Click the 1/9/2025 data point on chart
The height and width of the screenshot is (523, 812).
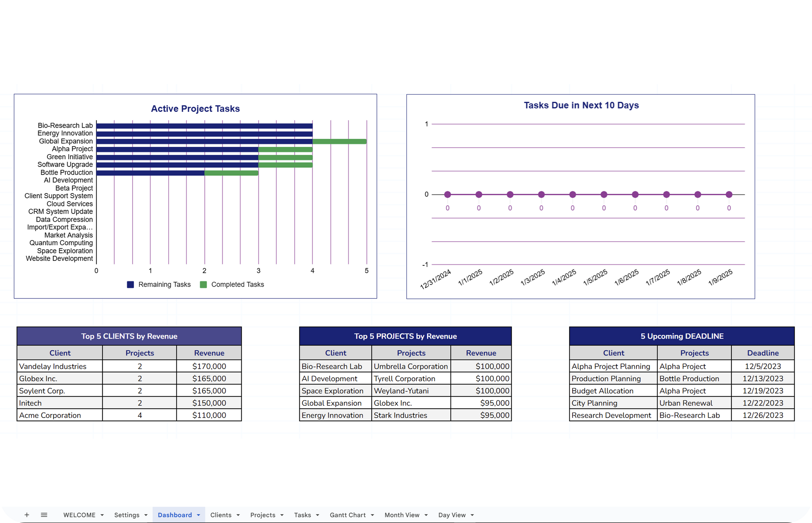click(x=729, y=195)
